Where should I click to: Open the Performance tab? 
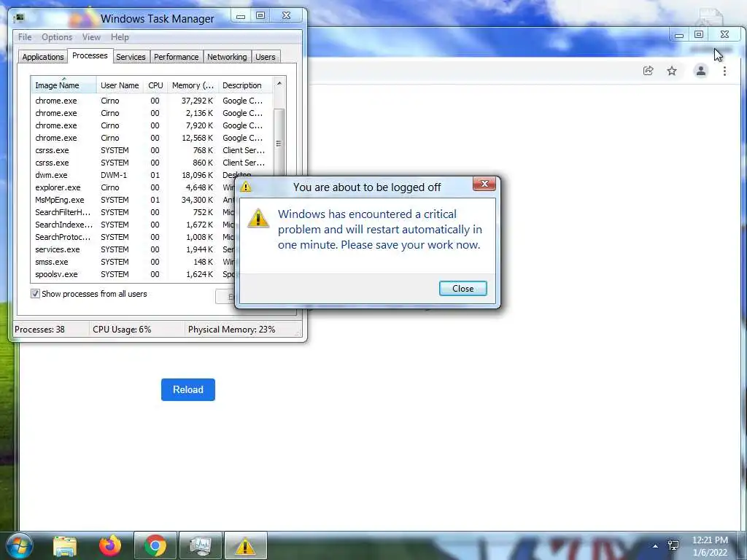(177, 57)
